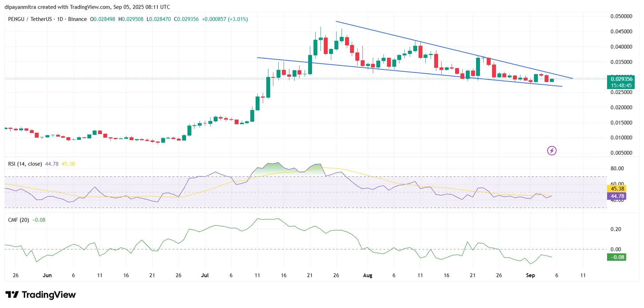The height and width of the screenshot is (308, 644).
Task: Click the Aug label on time axis
Action: (x=367, y=275)
